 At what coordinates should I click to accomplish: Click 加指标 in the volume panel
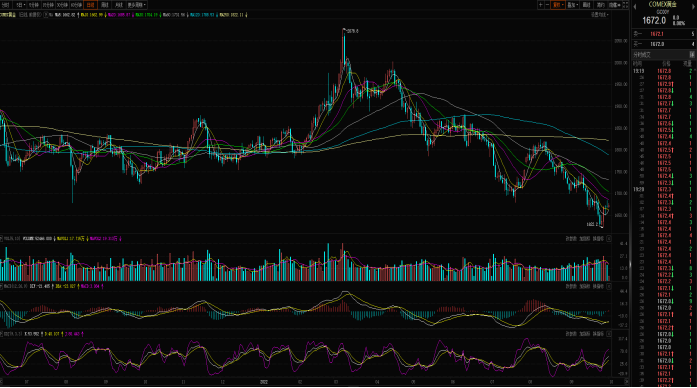[x=584, y=239]
